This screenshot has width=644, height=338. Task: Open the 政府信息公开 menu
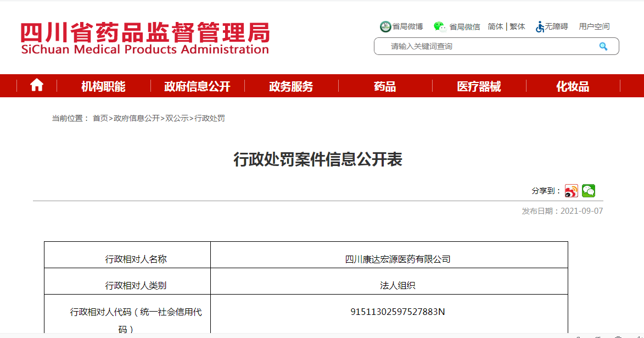click(197, 86)
